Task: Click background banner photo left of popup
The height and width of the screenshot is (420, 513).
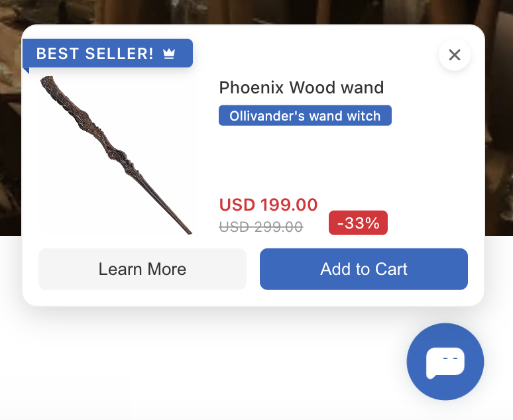Action: (x=11, y=131)
